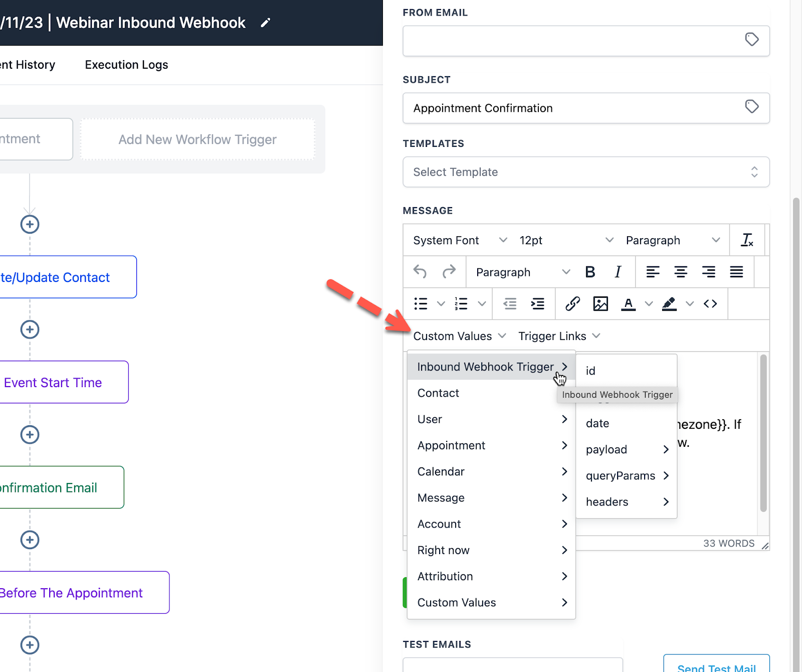
Task: Open Trigger Links dropdown
Action: pyautogui.click(x=559, y=336)
